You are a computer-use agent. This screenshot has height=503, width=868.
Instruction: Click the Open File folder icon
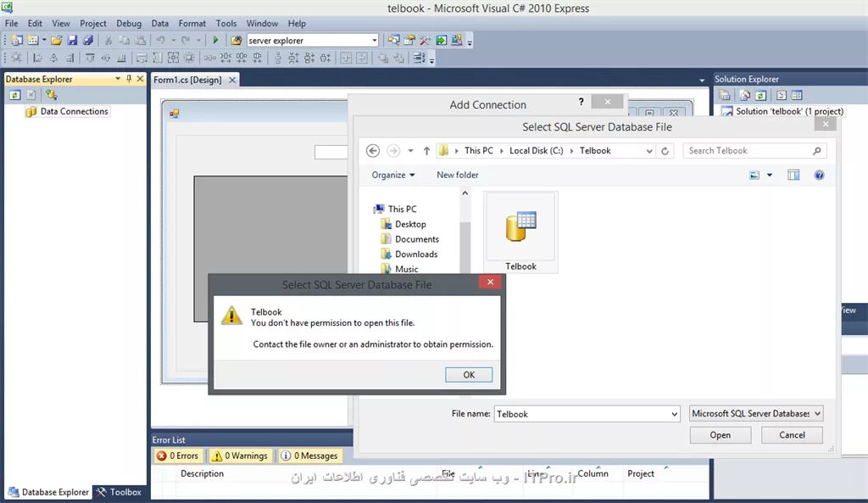coord(56,41)
